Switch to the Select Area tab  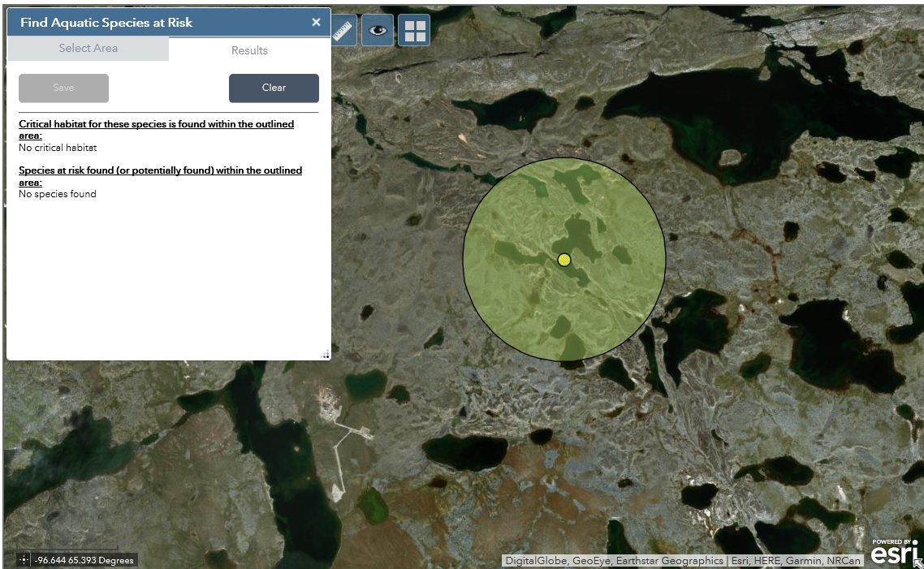88,49
